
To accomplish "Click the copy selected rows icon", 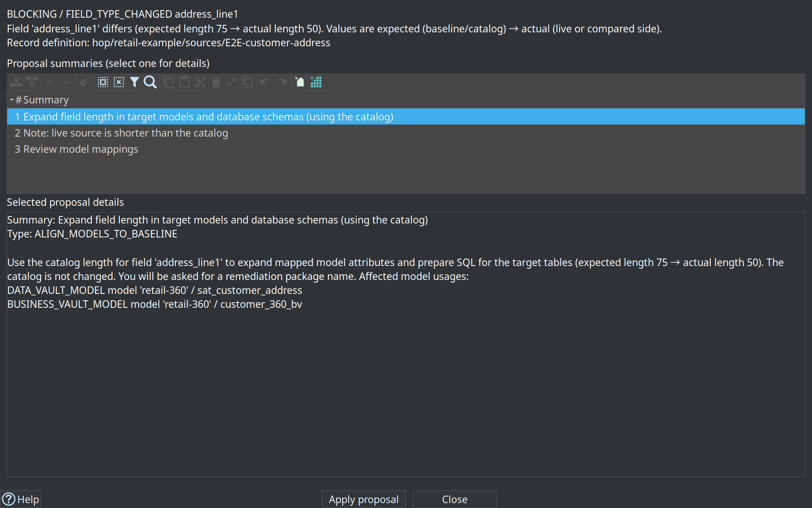I will [x=169, y=82].
